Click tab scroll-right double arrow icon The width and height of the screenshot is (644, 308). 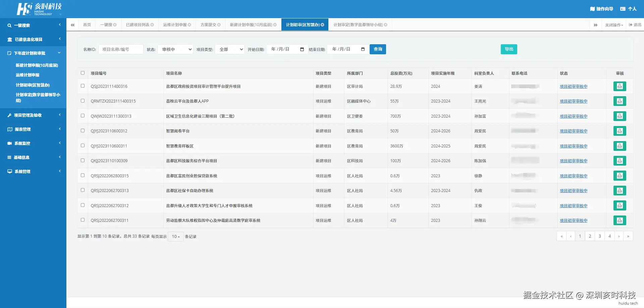click(x=596, y=25)
